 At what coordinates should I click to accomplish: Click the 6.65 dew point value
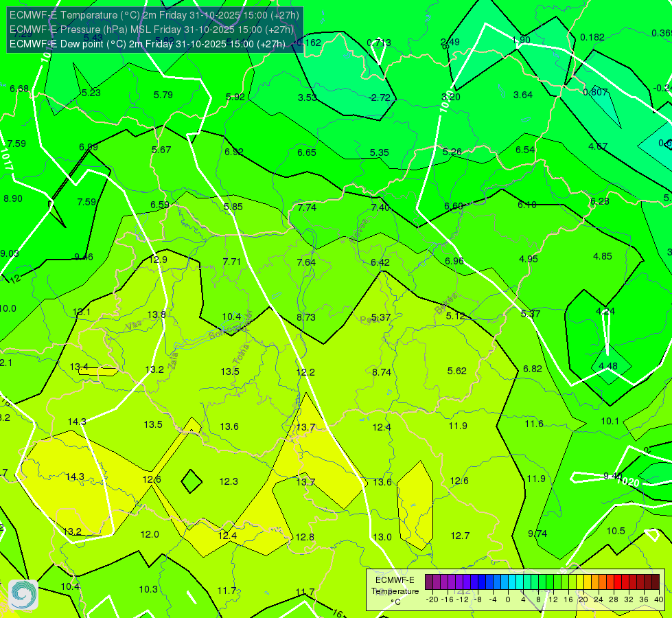[x=307, y=152]
